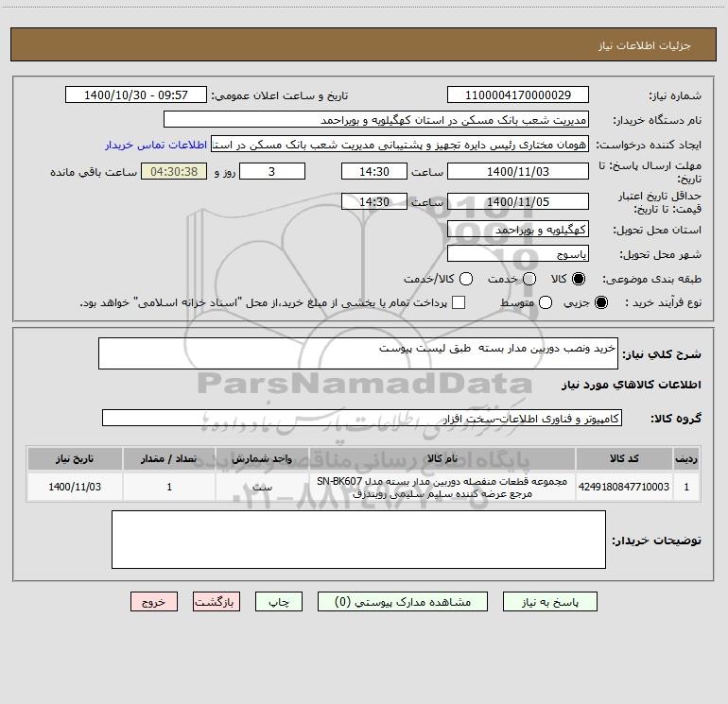Click the unit cell ست
Viewport: 728px width, 704px height.
pyautogui.click(x=262, y=487)
